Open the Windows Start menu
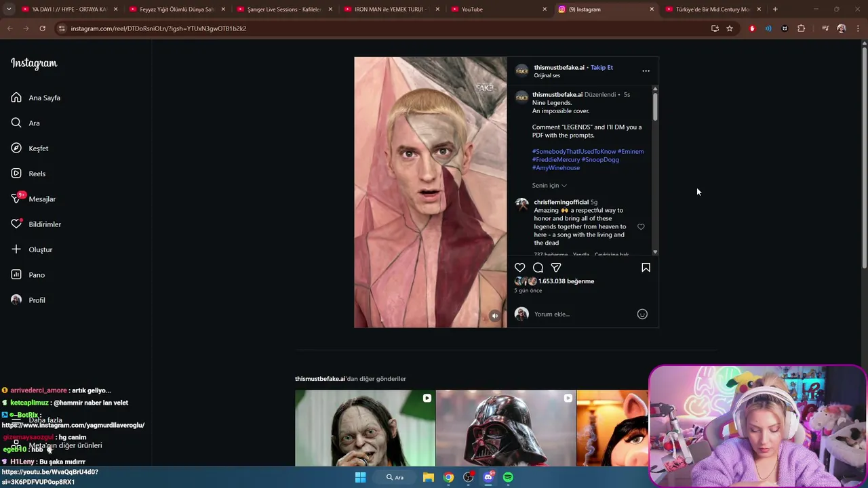This screenshot has height=488, width=868. click(361, 477)
